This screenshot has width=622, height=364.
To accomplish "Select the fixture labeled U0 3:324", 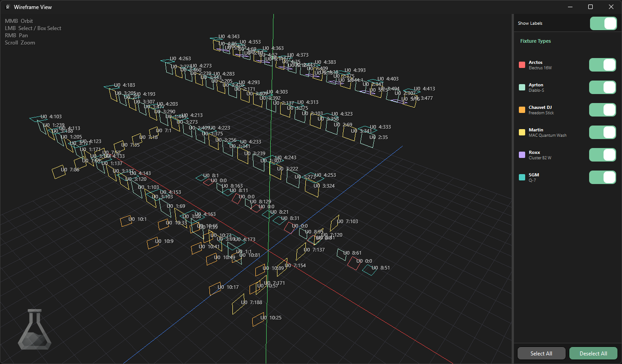I will (x=313, y=188).
